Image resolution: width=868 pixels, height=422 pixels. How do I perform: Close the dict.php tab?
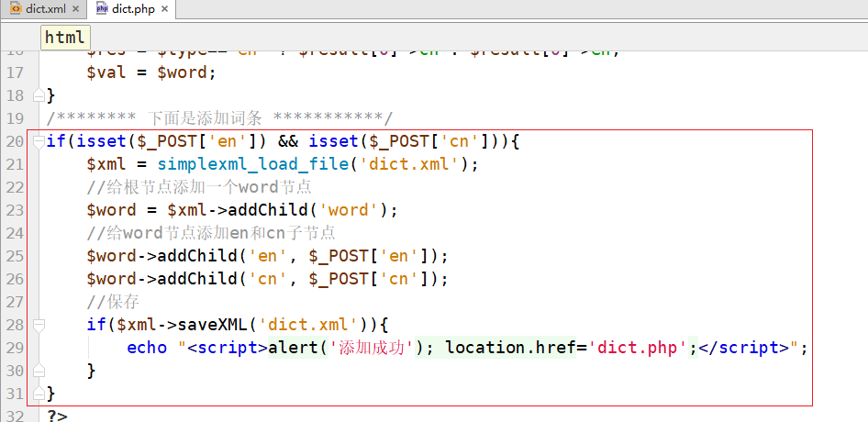point(164,9)
